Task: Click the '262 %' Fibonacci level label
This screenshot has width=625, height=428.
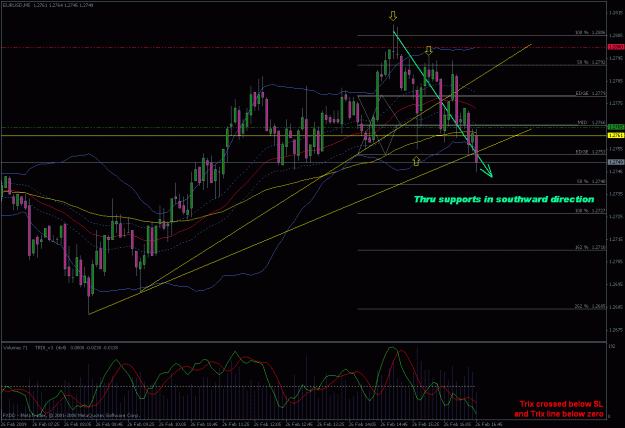Action: (590, 306)
